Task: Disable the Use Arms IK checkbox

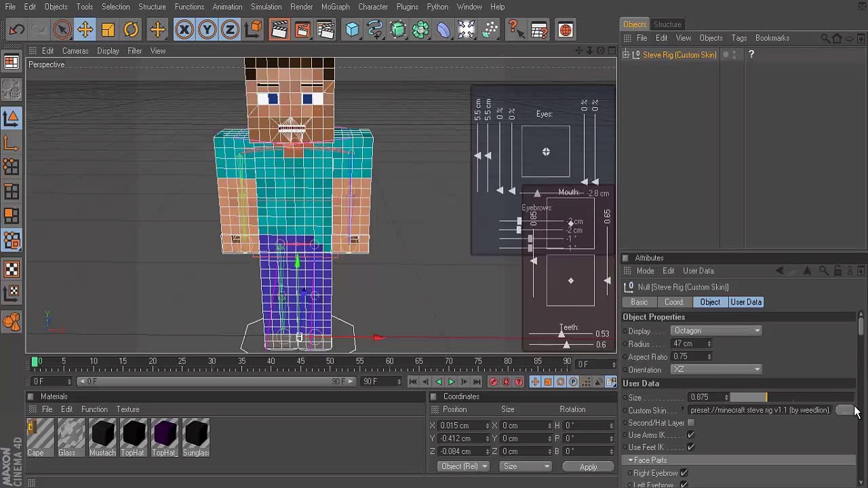Action: pos(691,435)
